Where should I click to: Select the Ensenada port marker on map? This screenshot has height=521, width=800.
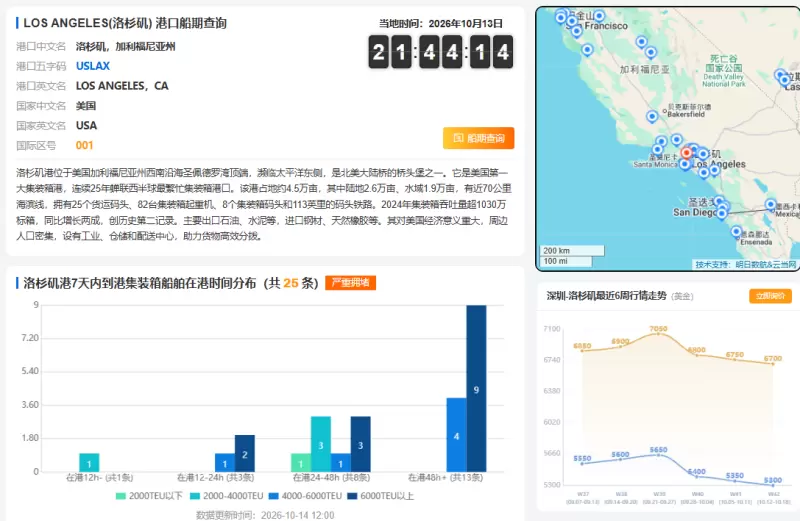[736, 232]
